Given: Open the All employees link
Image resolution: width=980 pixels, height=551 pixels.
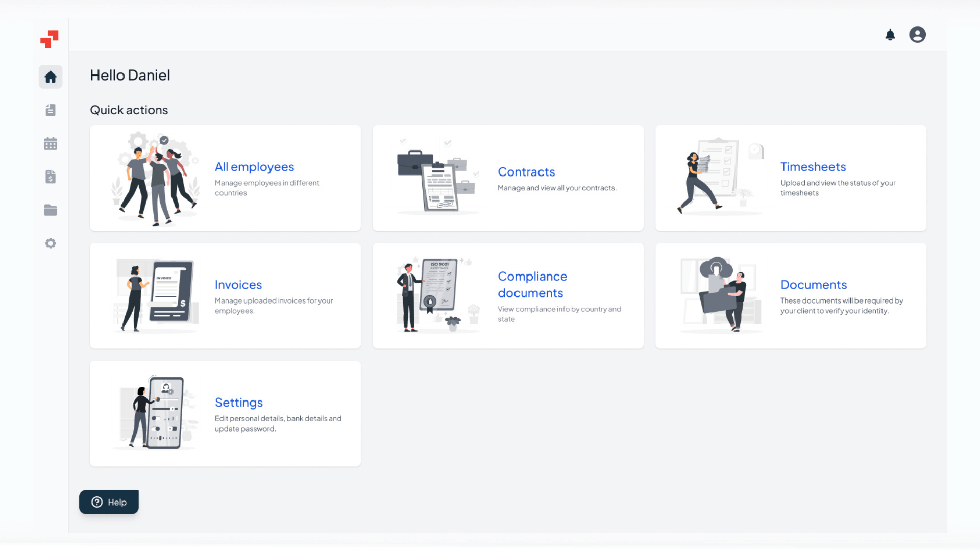Looking at the screenshot, I should [x=254, y=167].
